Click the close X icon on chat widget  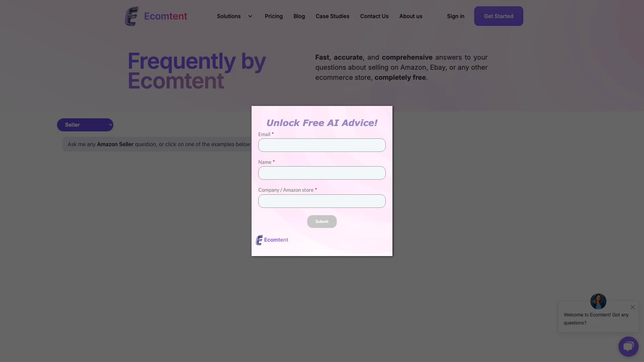(633, 307)
